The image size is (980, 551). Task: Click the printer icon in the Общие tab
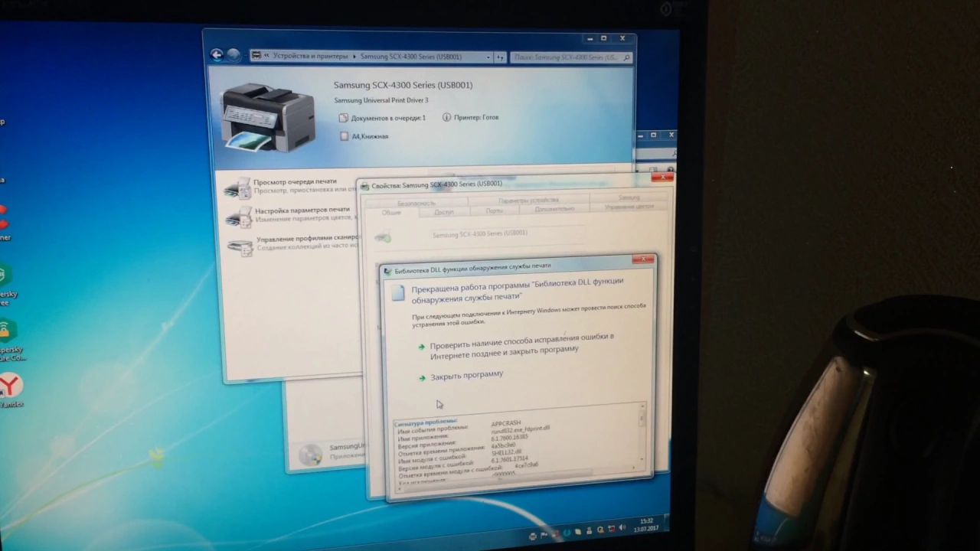[383, 237]
